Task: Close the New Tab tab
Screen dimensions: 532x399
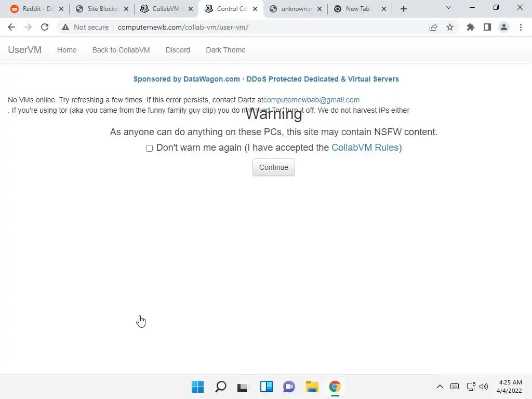Action: coord(384,9)
